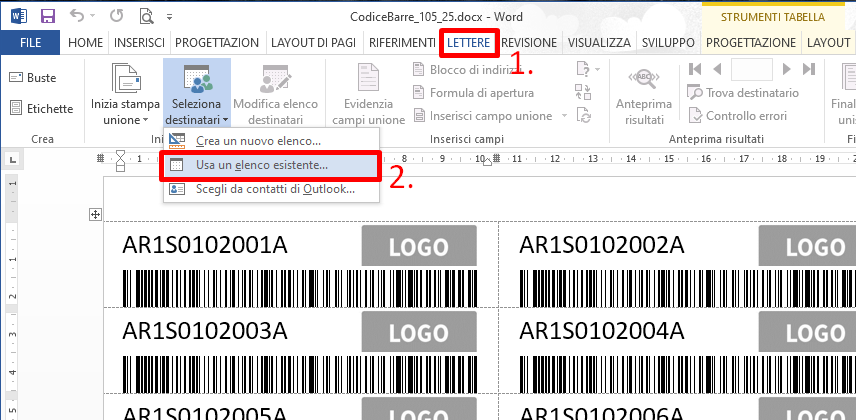856x420 pixels.
Task: Go to last record arrow
Action: pyautogui.click(x=809, y=69)
